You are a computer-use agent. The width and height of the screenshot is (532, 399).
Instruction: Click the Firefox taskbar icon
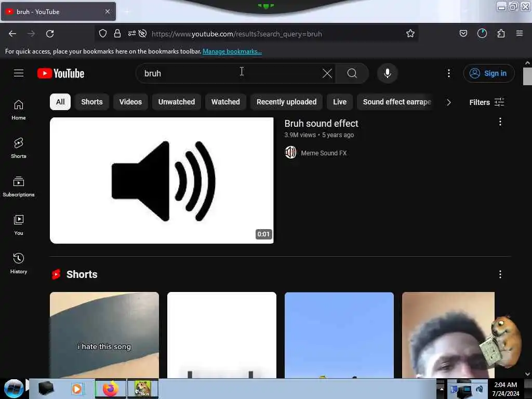pos(110,389)
